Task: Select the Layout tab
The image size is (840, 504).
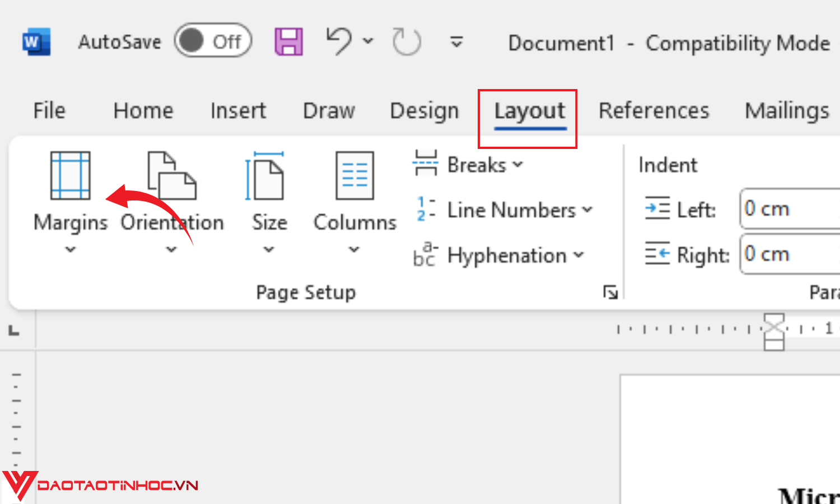Action: [x=530, y=112]
